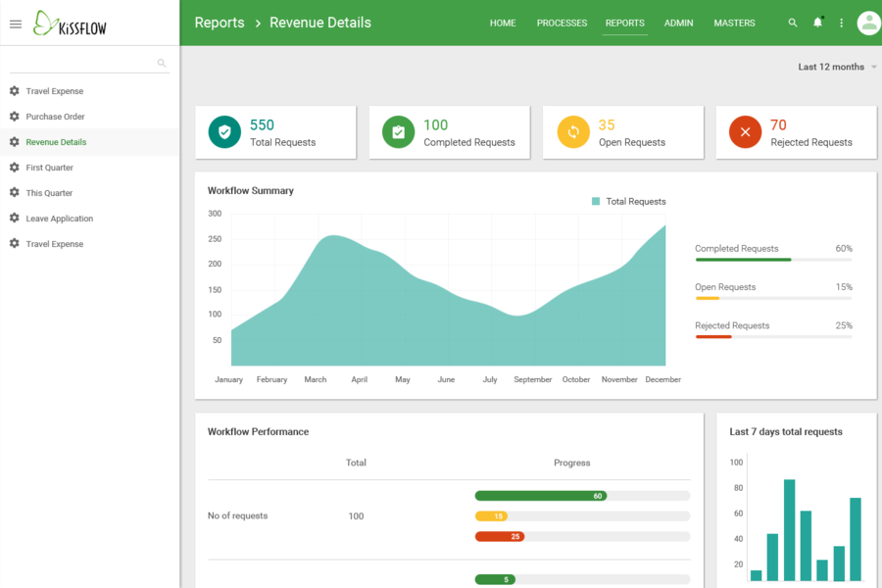Click the sidebar search field
882x588 pixels.
pos(83,64)
